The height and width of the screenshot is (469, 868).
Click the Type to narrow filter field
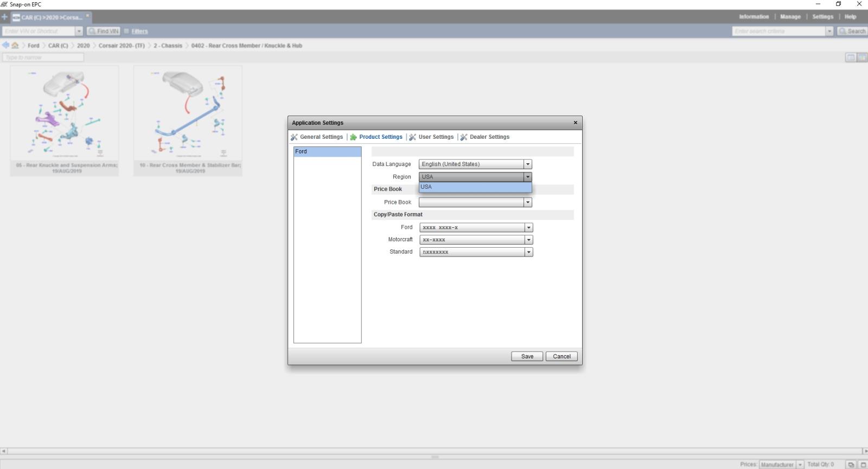tap(43, 57)
